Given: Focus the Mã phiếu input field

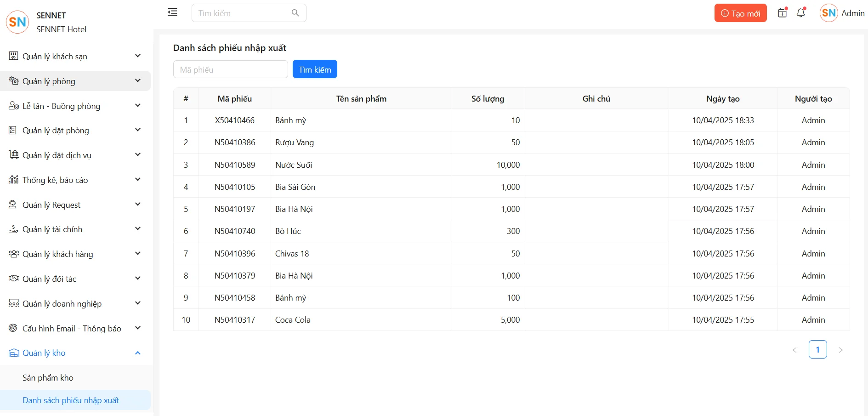Looking at the screenshot, I should [x=230, y=69].
